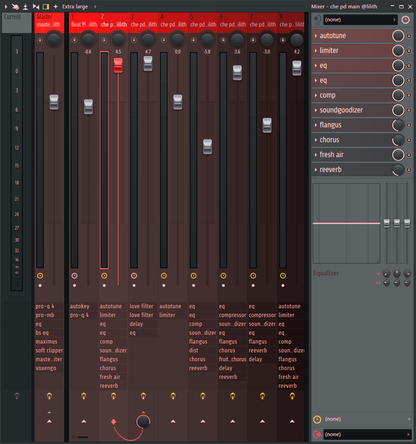Toggle the effects lightbulb on insert 7
Image resolution: width=416 pixels, height=444 pixels.
[x=262, y=396]
